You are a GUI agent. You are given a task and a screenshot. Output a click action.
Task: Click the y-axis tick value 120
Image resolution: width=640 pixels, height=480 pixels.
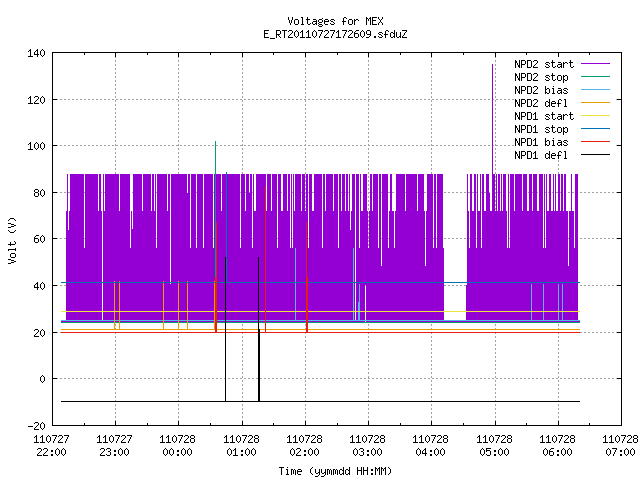point(36,100)
